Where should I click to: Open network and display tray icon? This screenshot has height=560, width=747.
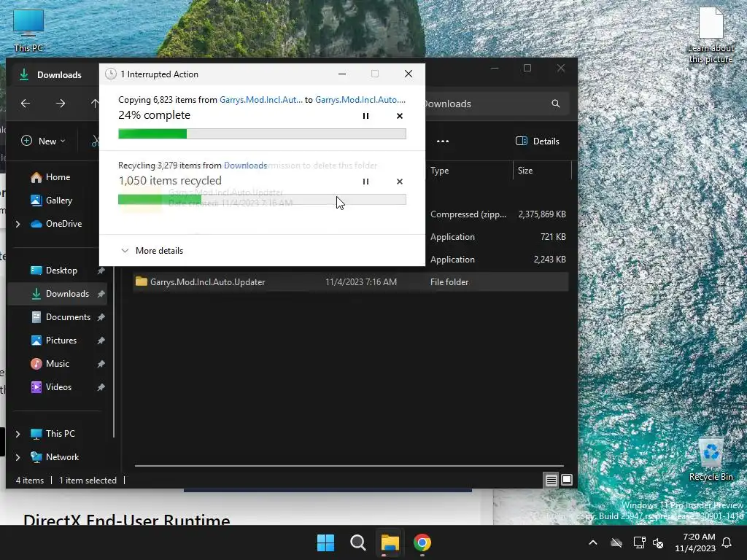pyautogui.click(x=639, y=542)
